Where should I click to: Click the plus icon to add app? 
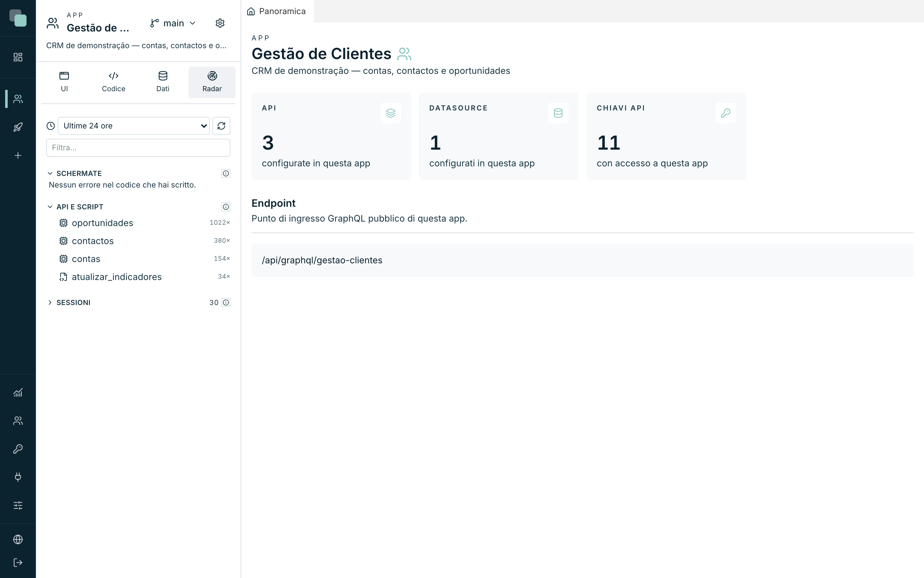coord(18,155)
